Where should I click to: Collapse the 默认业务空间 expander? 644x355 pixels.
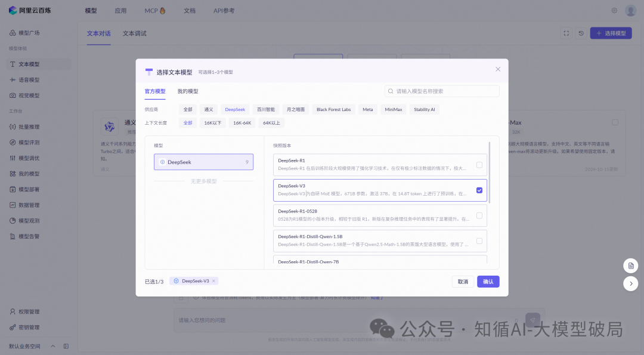click(x=52, y=345)
